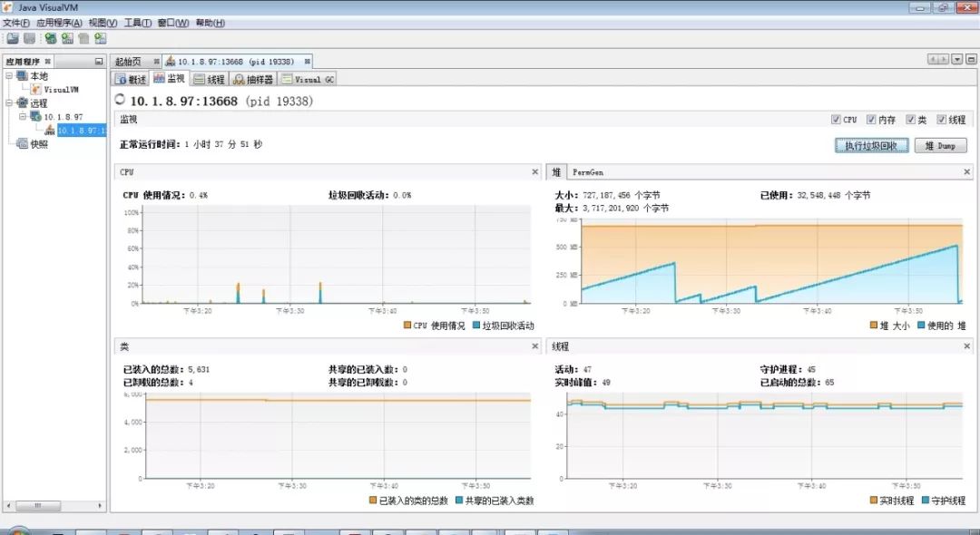Close the 起始页 tab
This screenshot has width=980, height=535.
[156, 62]
